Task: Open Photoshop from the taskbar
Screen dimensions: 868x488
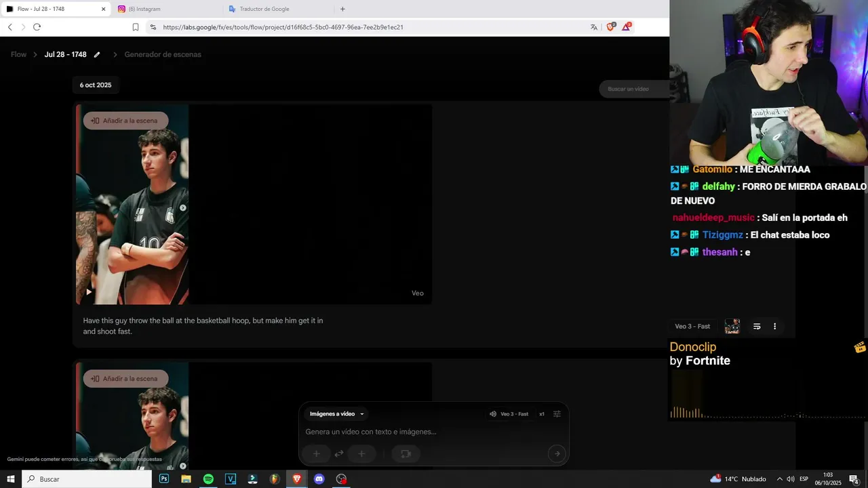Action: click(164, 479)
